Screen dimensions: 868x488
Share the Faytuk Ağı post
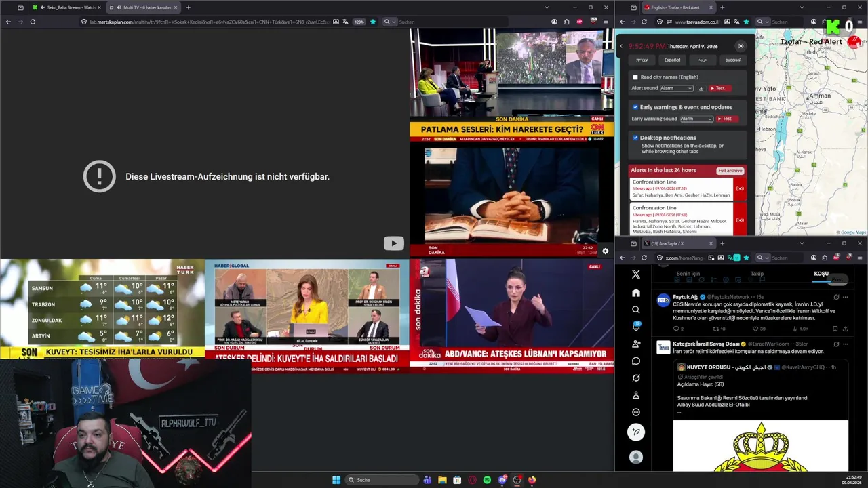(845, 329)
